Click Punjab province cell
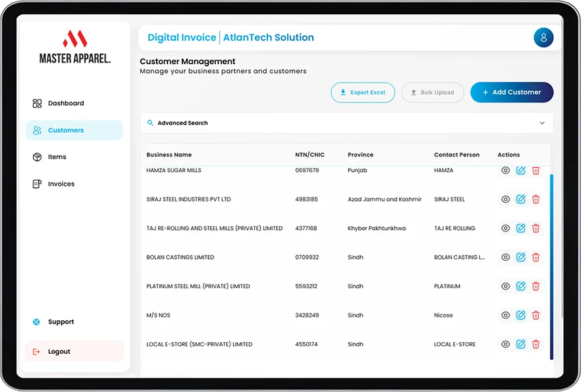The width and height of the screenshot is (581, 392). [x=357, y=170]
